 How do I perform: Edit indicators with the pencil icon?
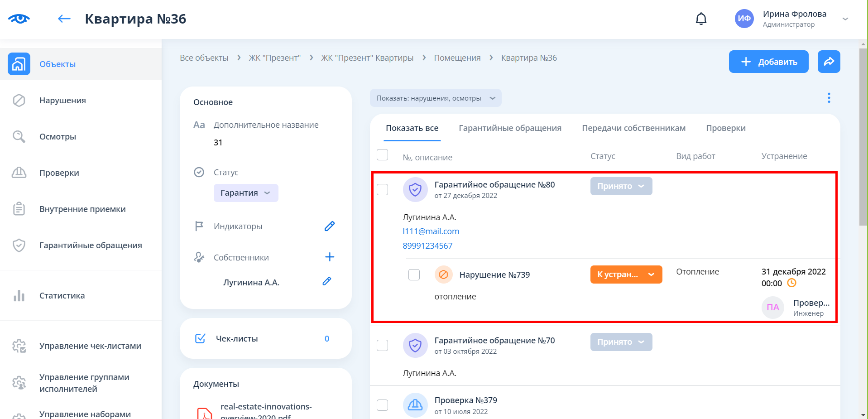[330, 226]
